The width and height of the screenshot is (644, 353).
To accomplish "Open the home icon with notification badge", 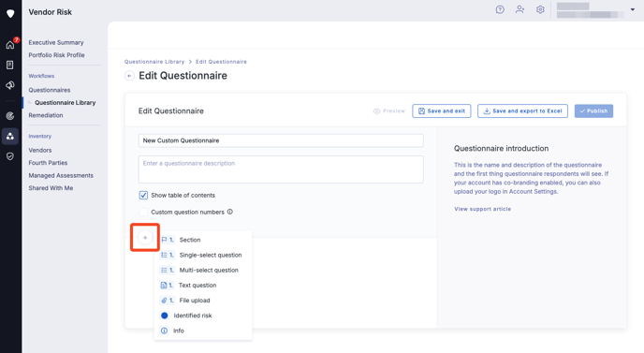I will pos(10,45).
